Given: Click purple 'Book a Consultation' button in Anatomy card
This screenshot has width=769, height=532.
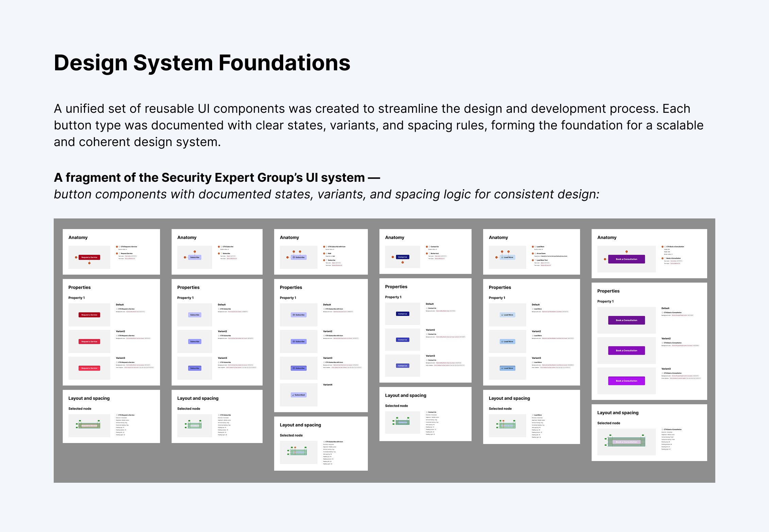Looking at the screenshot, I should click(x=626, y=259).
